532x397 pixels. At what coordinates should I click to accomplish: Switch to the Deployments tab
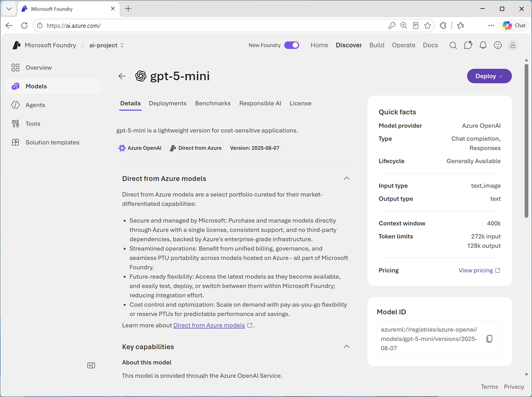coord(168,103)
